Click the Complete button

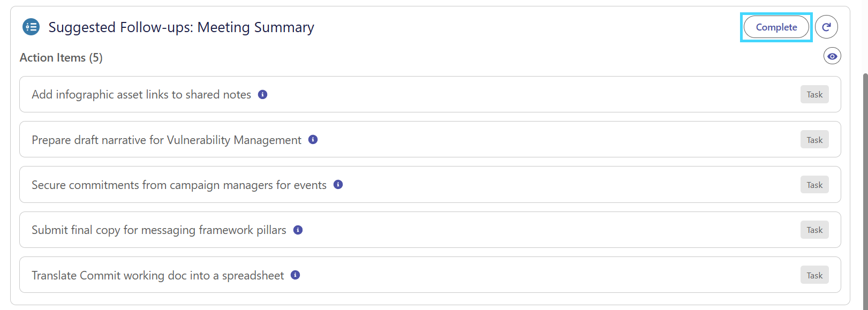[x=776, y=27]
